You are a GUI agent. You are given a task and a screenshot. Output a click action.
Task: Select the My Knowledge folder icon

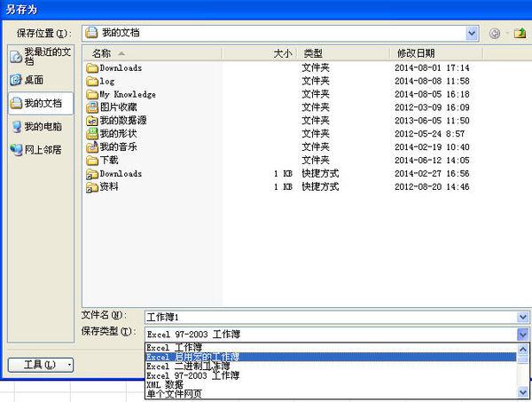[92, 94]
